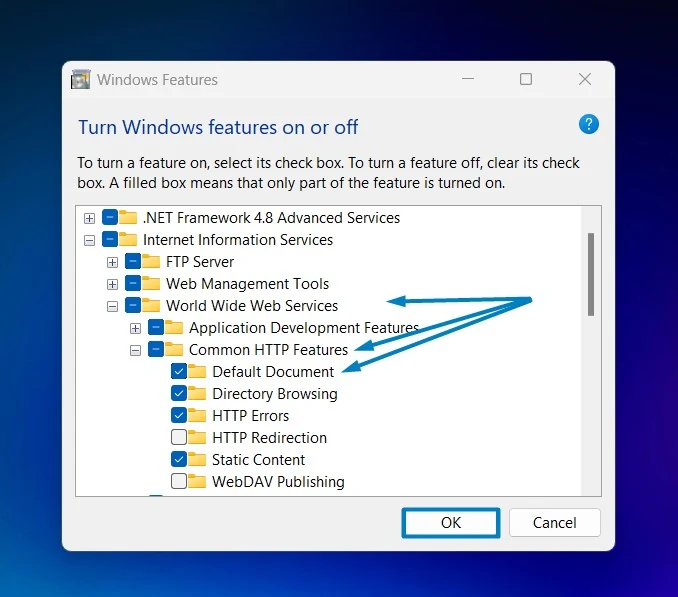Viewport: 678px width, 597px height.
Task: Click the Common HTTP Features folder icon
Action: coord(174,349)
